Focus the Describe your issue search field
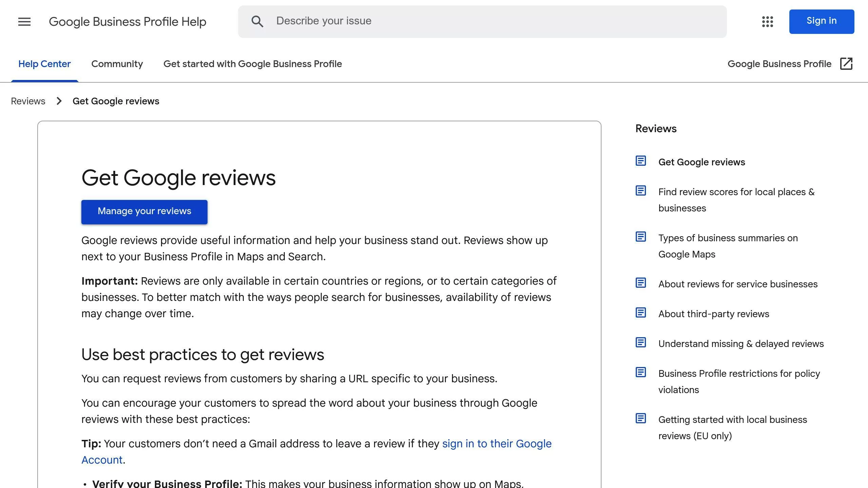 click(482, 22)
